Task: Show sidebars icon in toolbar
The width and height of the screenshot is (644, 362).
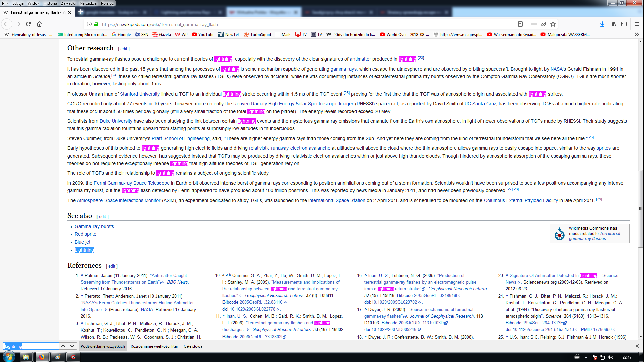Action: (x=624, y=24)
